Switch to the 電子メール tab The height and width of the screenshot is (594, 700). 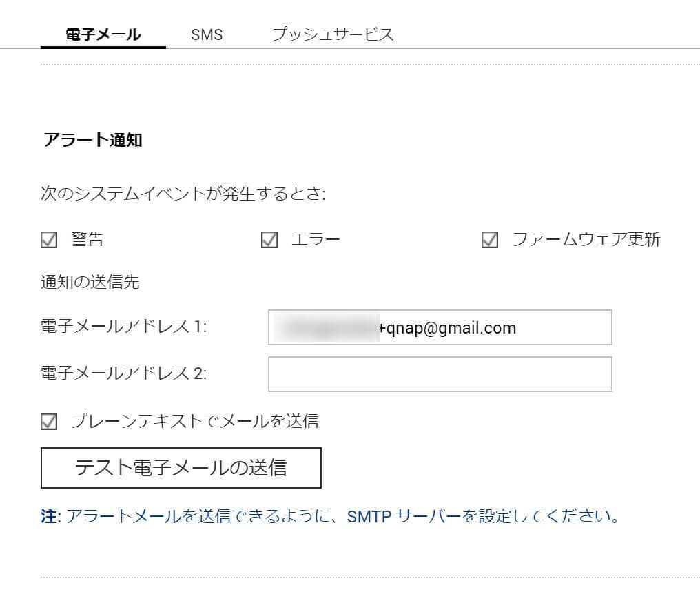click(x=103, y=34)
